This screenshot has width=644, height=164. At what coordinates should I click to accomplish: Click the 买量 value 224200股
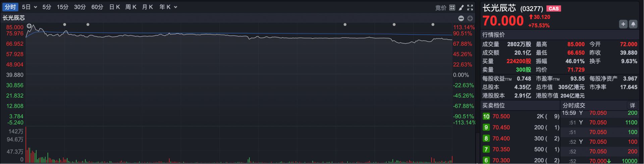(519, 61)
